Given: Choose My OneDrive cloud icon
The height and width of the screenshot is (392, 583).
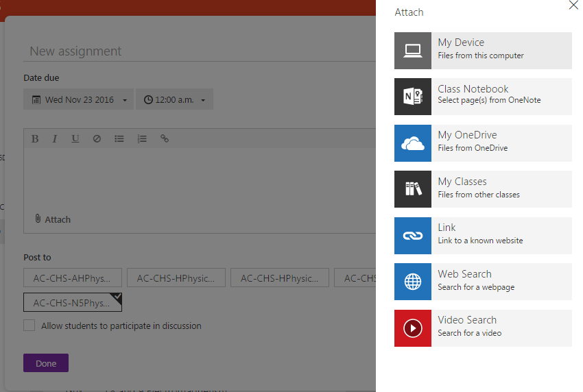Looking at the screenshot, I should (x=413, y=143).
